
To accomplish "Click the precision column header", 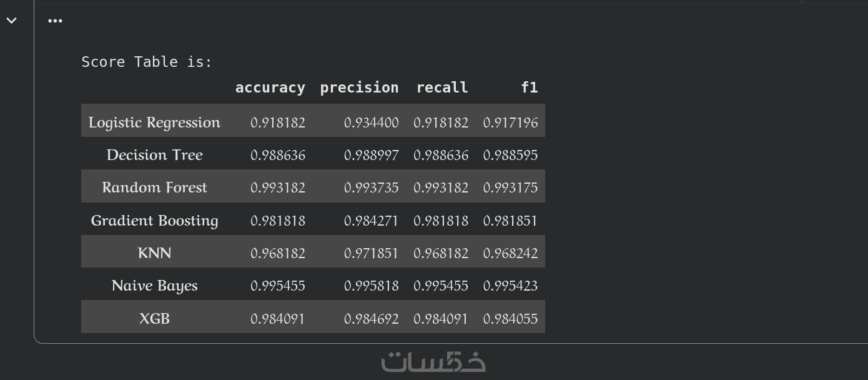I will point(359,87).
